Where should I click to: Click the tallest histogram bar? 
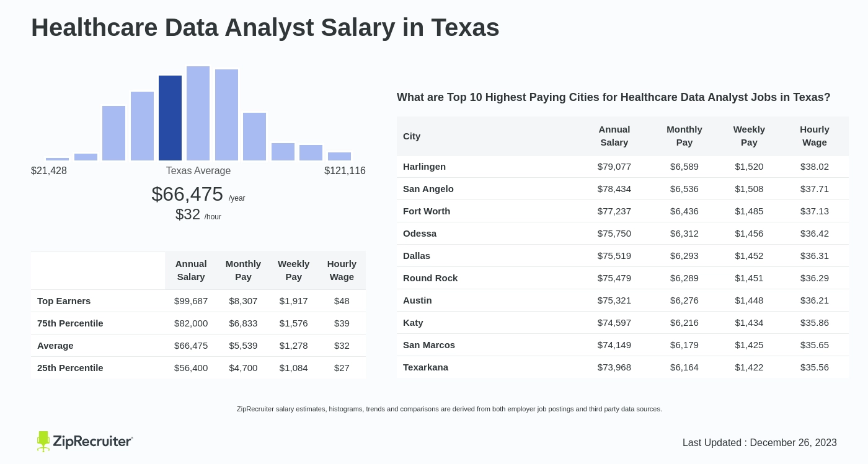click(198, 113)
